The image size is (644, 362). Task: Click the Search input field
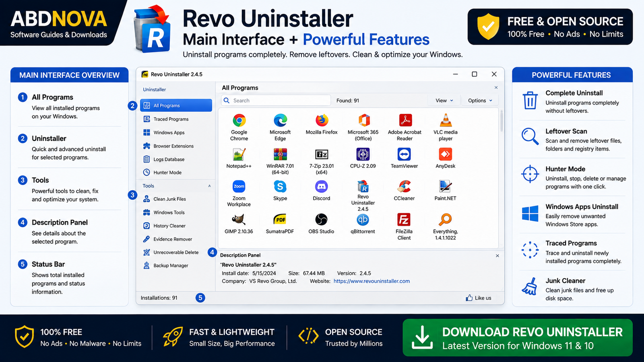point(276,101)
